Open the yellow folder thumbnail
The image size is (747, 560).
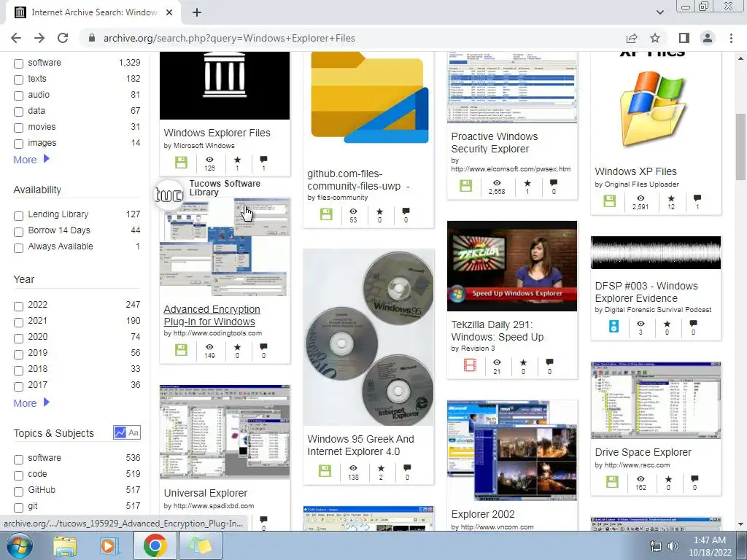tap(368, 98)
